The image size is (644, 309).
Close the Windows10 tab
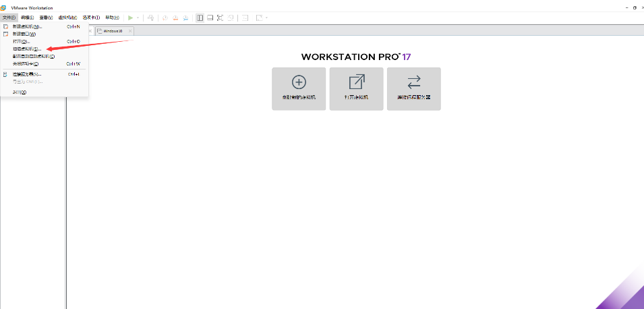(x=130, y=31)
